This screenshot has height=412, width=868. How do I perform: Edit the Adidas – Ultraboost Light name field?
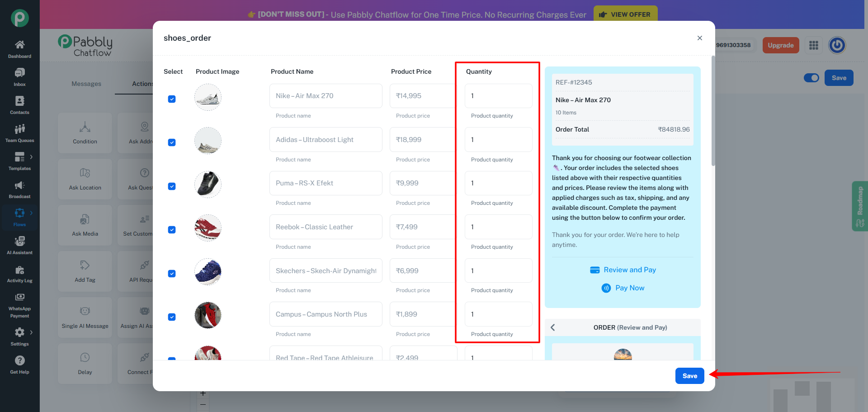(x=326, y=140)
